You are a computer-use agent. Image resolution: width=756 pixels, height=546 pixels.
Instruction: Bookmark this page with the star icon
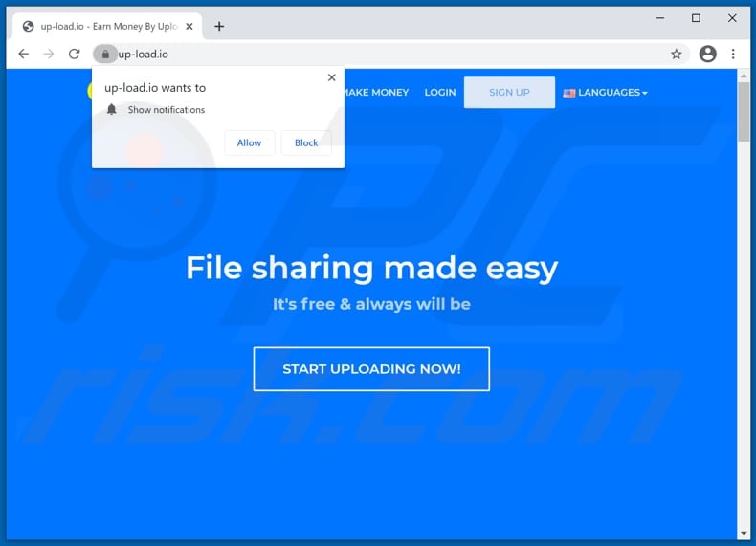point(676,55)
